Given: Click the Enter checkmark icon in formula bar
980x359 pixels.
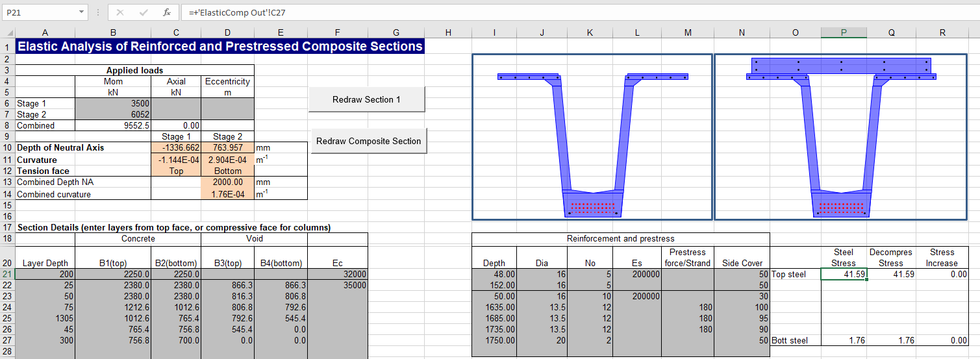Looking at the screenshot, I should tap(144, 12).
